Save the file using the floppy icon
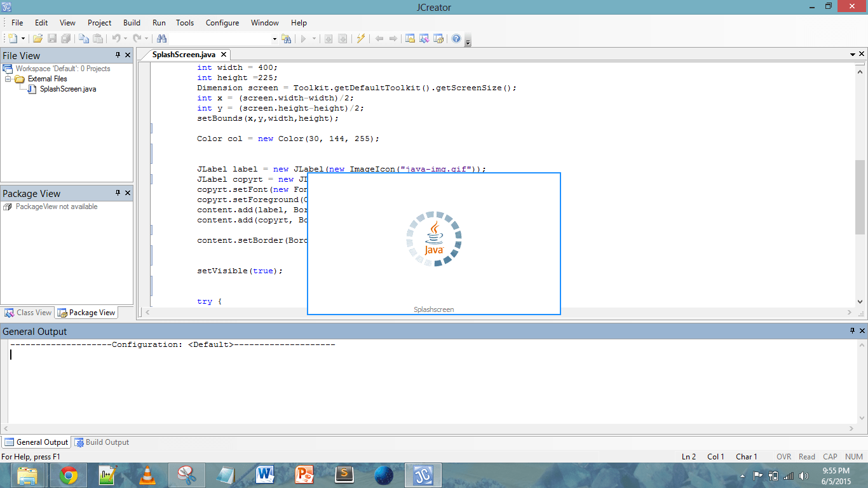The width and height of the screenshot is (868, 488). (x=52, y=39)
